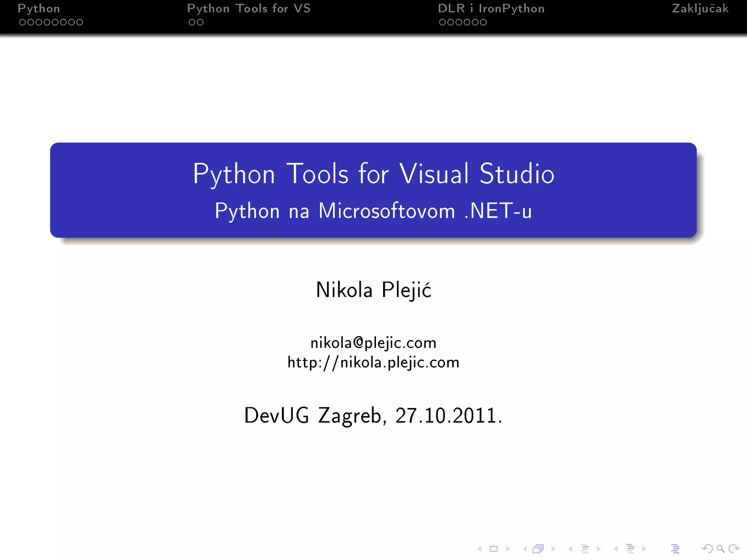Click the stacked frames icon
The width and height of the screenshot is (747, 560).
click(538, 549)
